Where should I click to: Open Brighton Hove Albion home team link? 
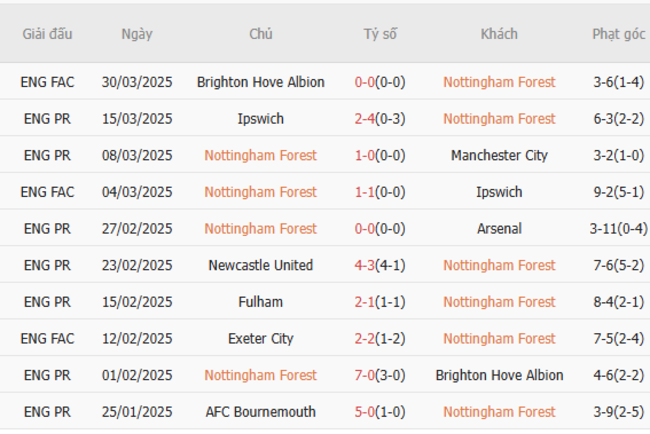[261, 82]
